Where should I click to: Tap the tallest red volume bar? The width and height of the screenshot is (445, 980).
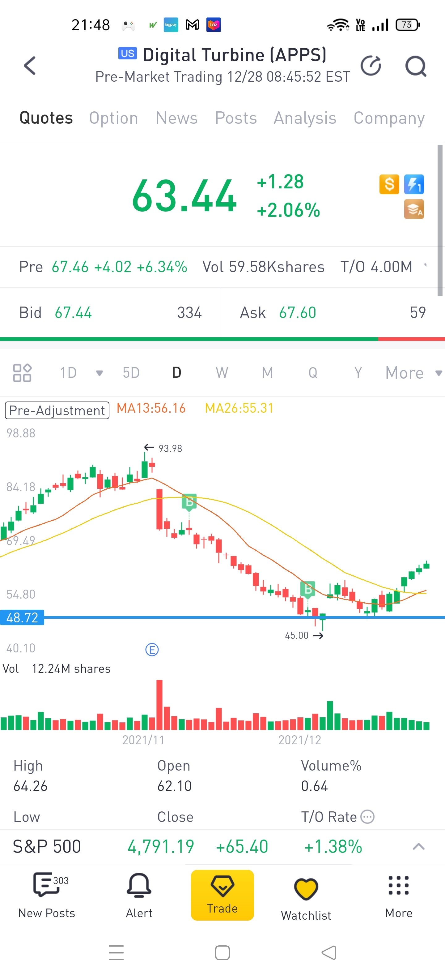click(159, 705)
